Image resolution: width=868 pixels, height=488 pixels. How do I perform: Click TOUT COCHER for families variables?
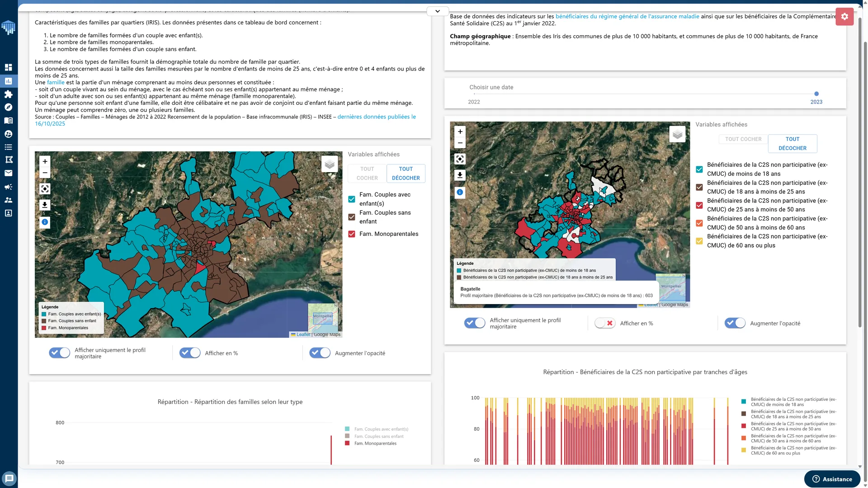[x=367, y=174]
